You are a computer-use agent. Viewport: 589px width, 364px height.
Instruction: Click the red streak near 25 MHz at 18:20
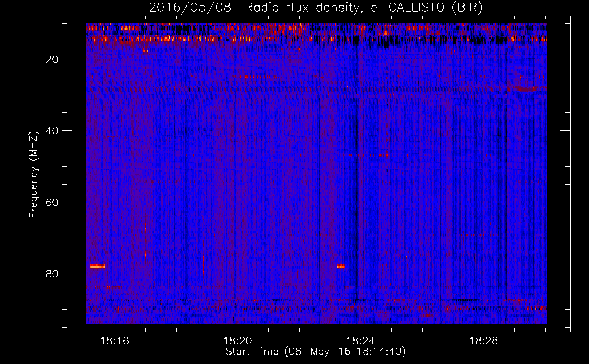tap(254, 76)
